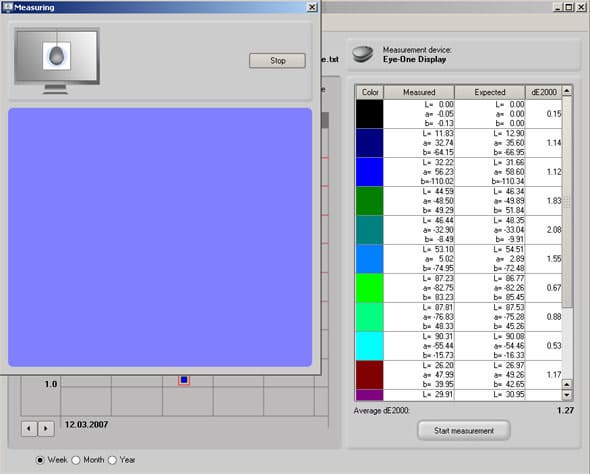Select the Year radio button
The image size is (590, 474).
(x=112, y=460)
